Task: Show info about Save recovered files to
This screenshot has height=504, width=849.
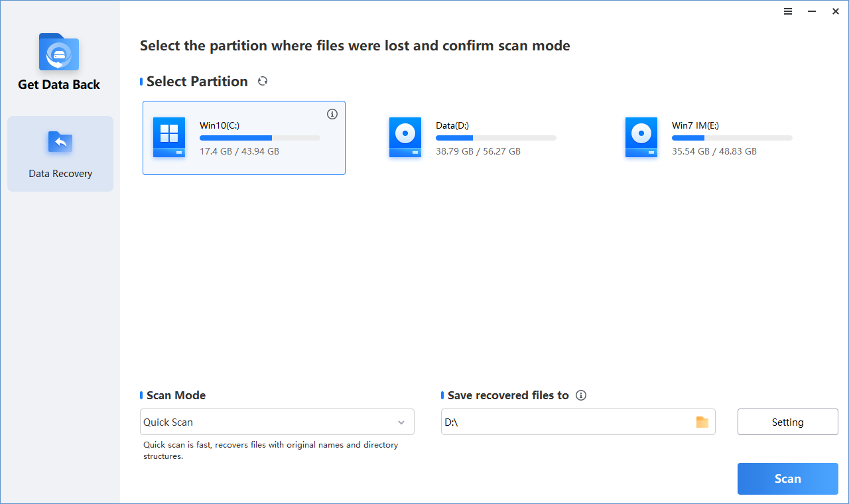Action: tap(581, 395)
